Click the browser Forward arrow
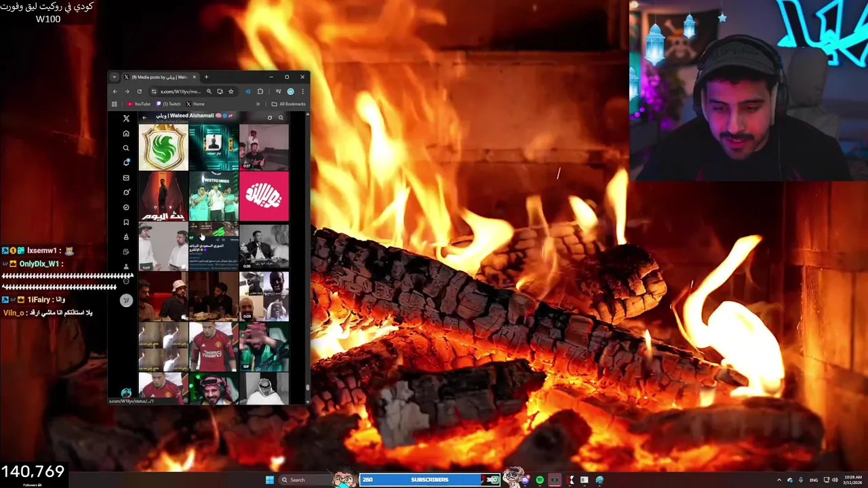The image size is (868, 488). pos(127,91)
